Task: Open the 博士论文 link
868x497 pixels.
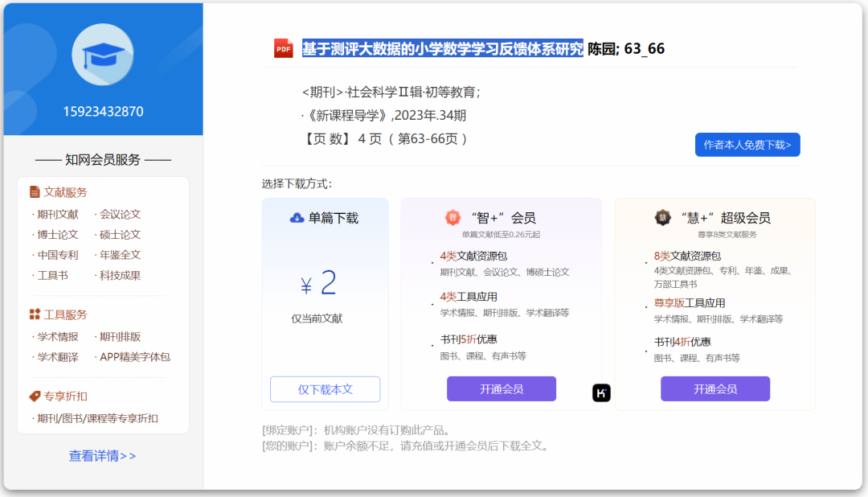Action: click(58, 235)
